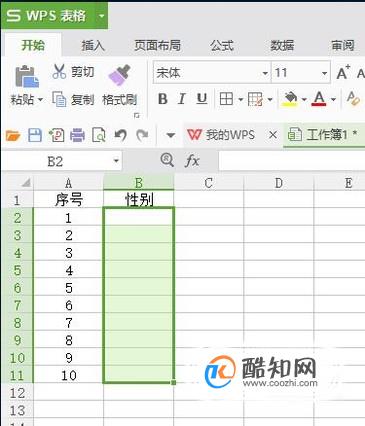Click the WPS 表格 application button
365x426 pixels.
point(47,16)
